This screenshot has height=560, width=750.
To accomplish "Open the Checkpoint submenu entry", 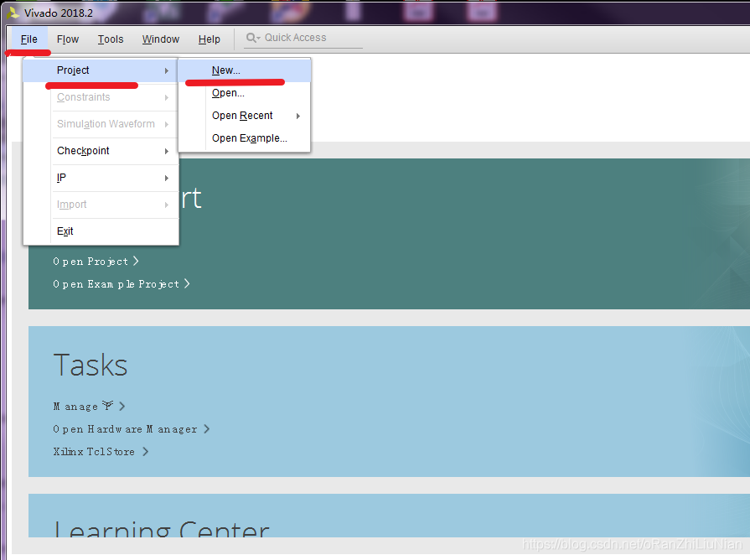I will click(x=101, y=151).
